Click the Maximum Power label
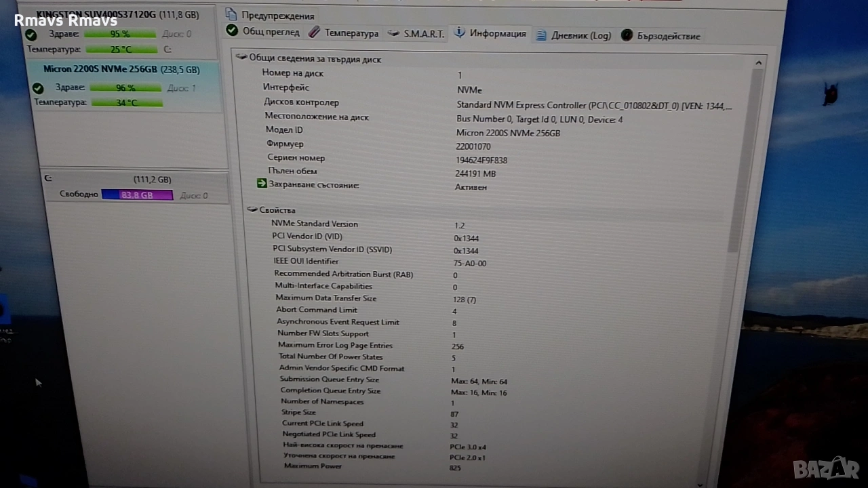 (313, 466)
